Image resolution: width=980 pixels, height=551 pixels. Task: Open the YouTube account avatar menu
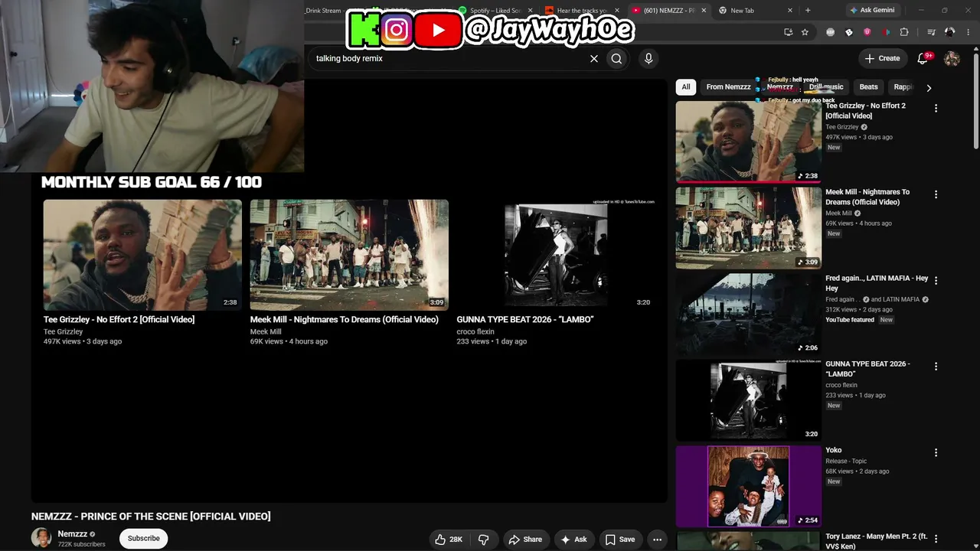tap(952, 58)
